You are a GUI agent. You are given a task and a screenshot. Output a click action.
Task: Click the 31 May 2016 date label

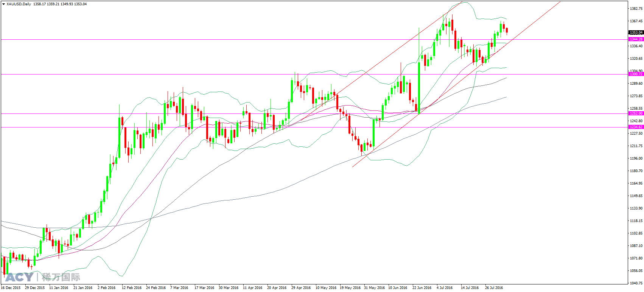[x=375, y=288]
